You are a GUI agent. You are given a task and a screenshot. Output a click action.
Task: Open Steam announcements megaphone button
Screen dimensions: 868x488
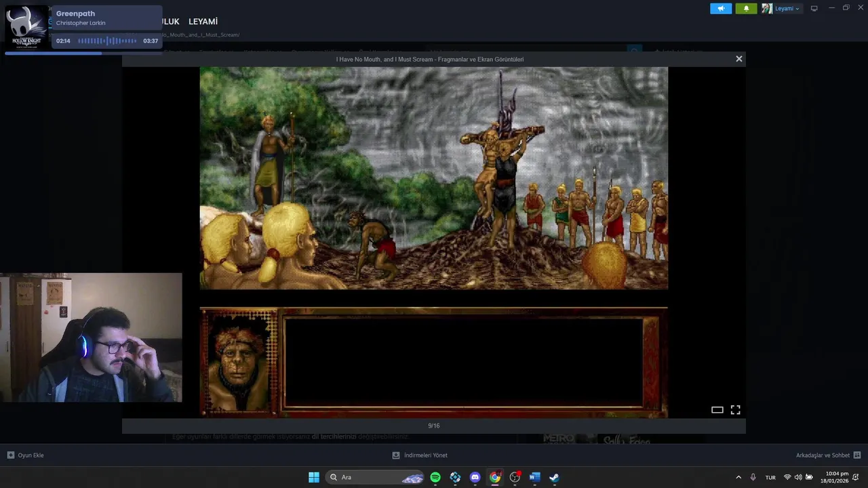tap(721, 9)
